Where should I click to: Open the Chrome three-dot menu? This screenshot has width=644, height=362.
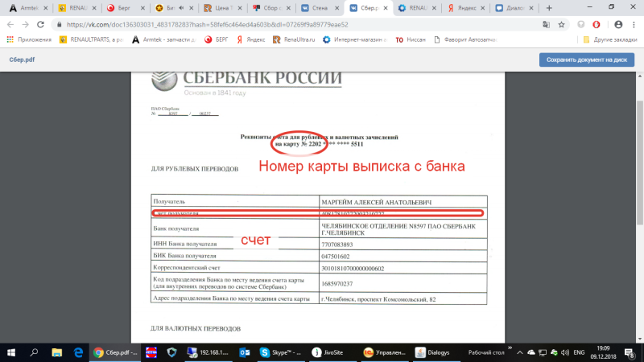pyautogui.click(x=634, y=24)
